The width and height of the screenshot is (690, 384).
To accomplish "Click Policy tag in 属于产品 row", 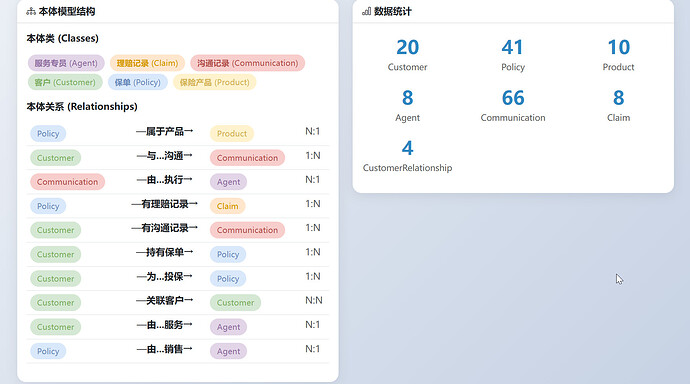I will 48,134.
